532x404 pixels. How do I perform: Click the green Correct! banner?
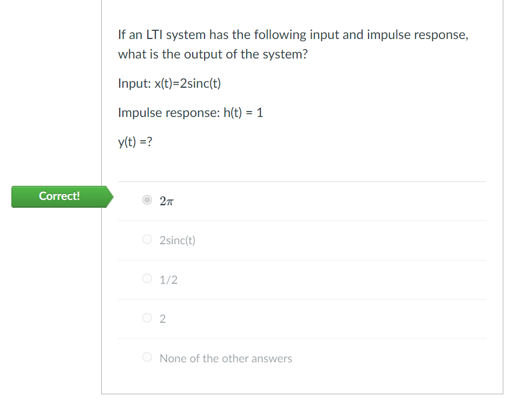(60, 196)
